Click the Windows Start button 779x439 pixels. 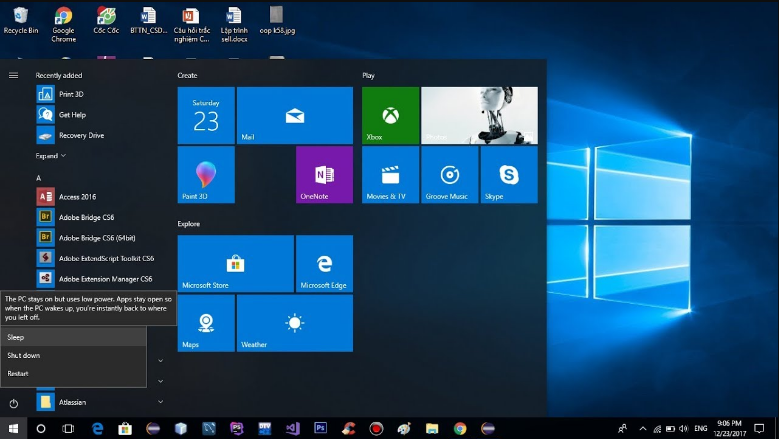pyautogui.click(x=13, y=429)
